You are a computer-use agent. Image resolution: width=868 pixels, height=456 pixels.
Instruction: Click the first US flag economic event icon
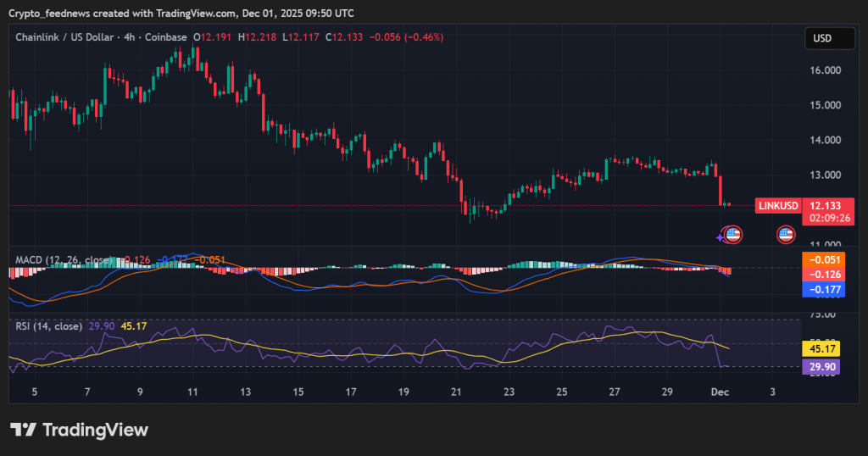pos(733,235)
